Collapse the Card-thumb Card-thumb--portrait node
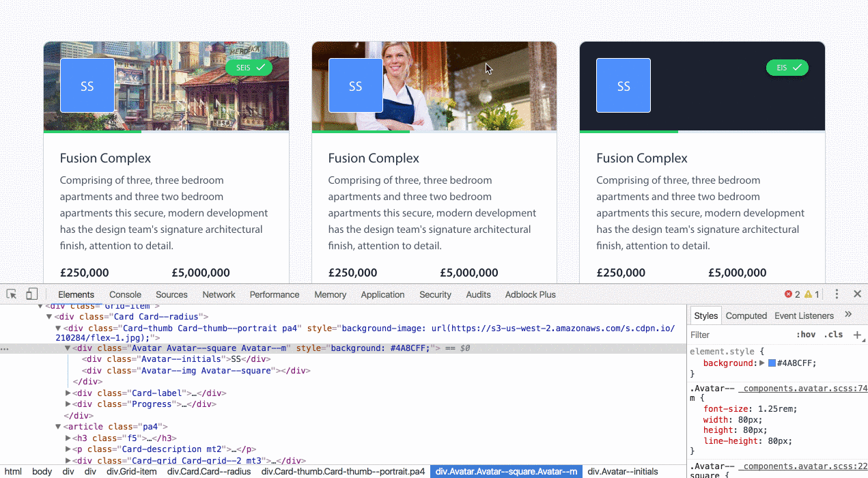The height and width of the screenshot is (478, 868). [x=58, y=328]
